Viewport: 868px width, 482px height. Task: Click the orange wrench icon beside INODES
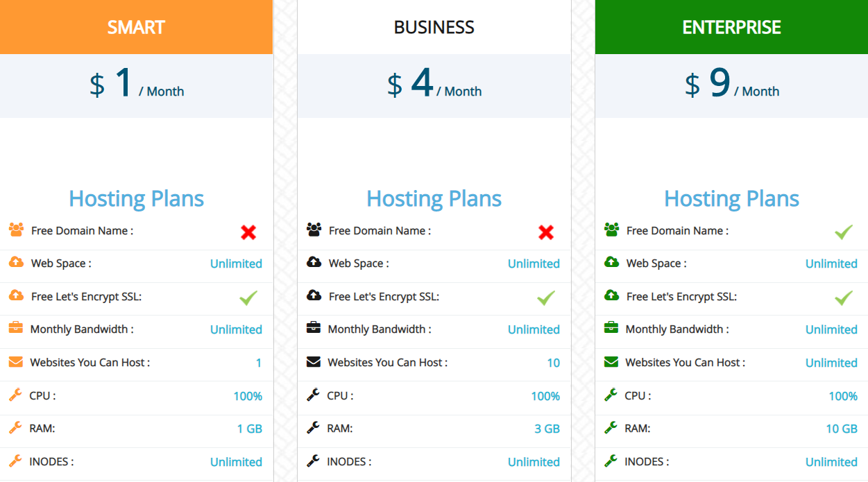(16, 461)
